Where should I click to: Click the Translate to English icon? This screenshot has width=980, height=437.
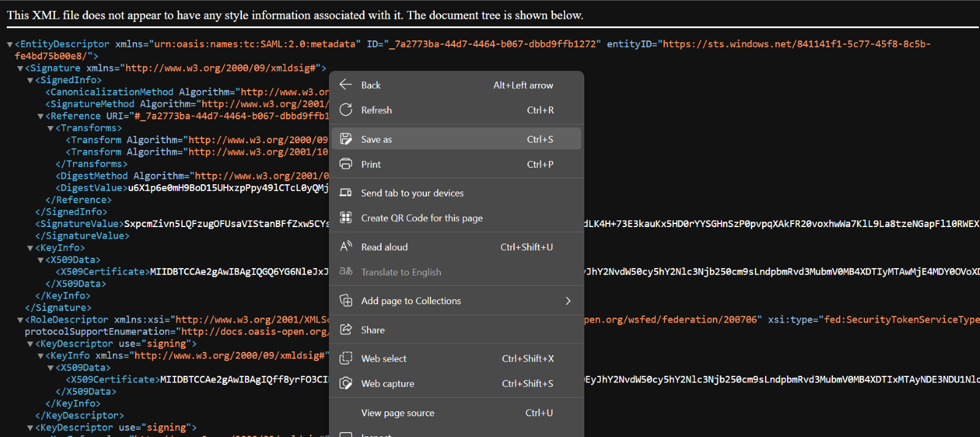[x=345, y=271]
